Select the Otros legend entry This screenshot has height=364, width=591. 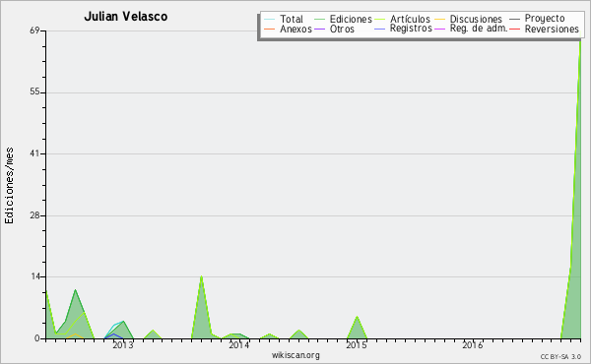334,29
